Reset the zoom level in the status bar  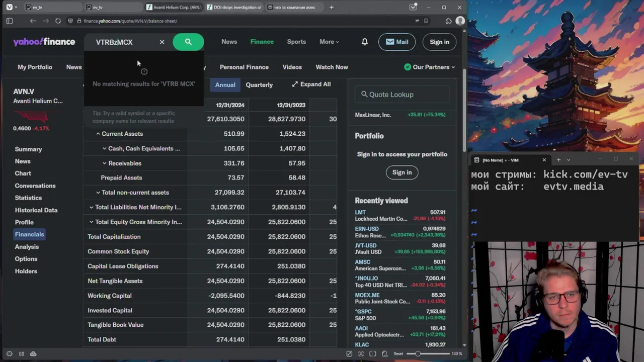[x=398, y=354]
